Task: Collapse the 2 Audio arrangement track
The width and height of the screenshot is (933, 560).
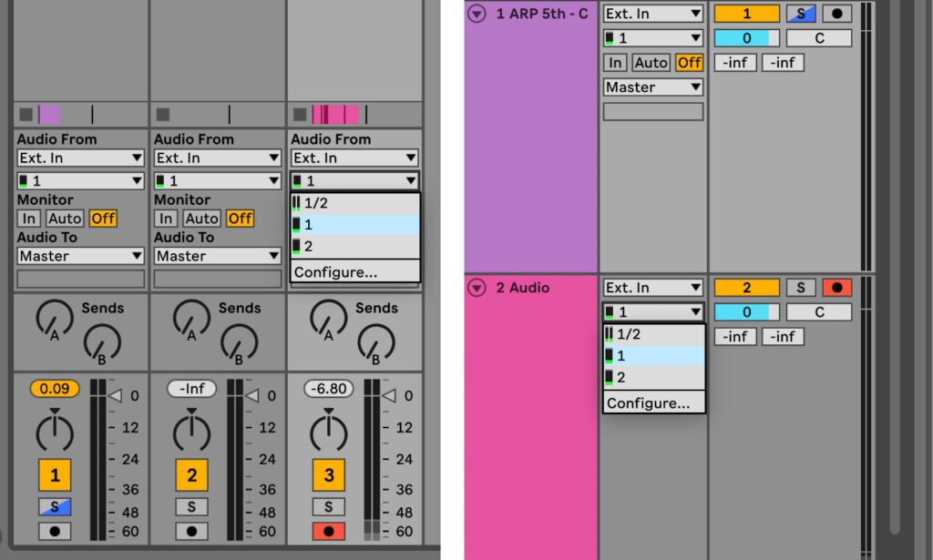Action: (476, 288)
